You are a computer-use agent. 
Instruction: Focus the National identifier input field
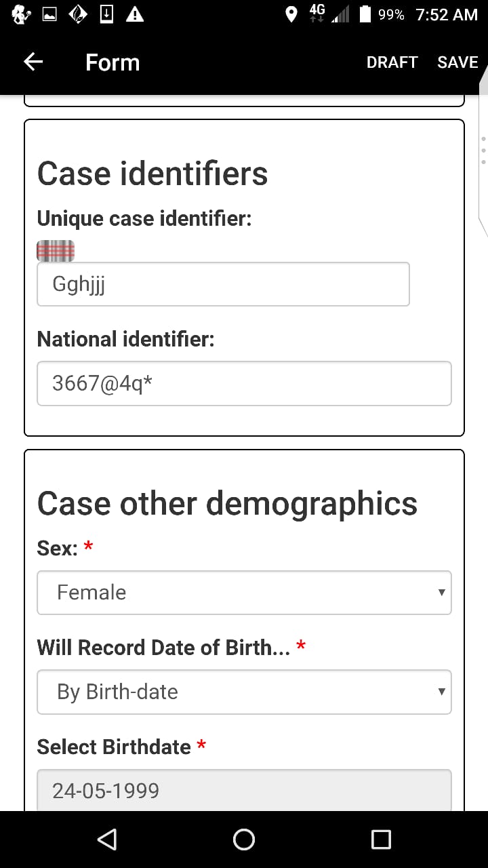(x=244, y=383)
